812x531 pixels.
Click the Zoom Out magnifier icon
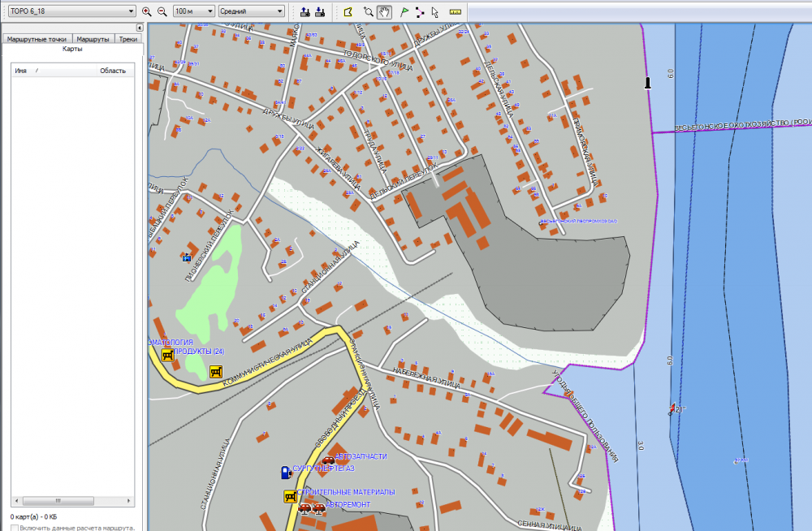(x=162, y=12)
